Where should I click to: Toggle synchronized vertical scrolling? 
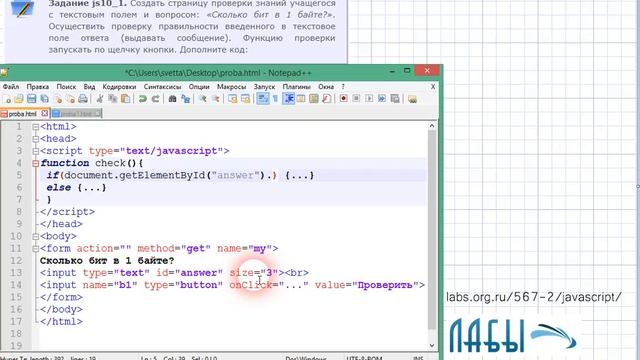coord(233,99)
